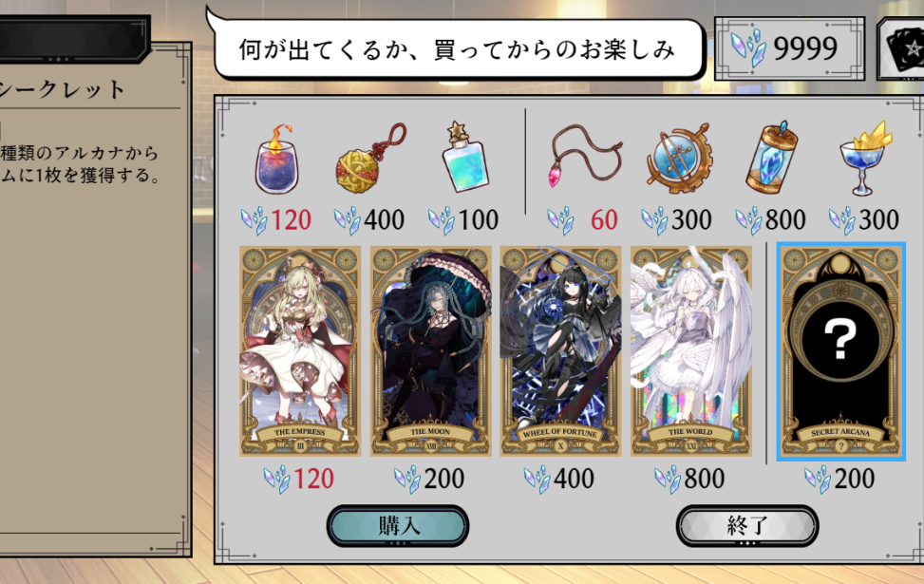Choose the Wheel of Fortune card
The height and width of the screenshot is (584, 924).
[x=560, y=351]
